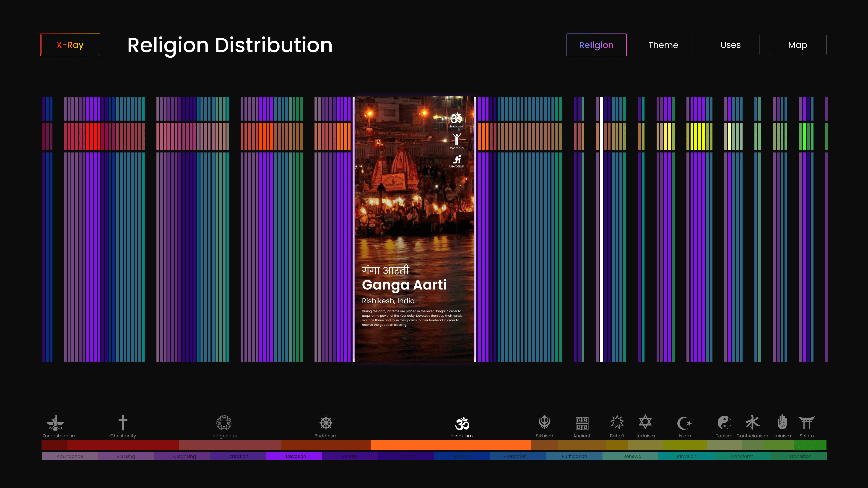Click the Buddhism dharma wheel icon

click(x=326, y=422)
